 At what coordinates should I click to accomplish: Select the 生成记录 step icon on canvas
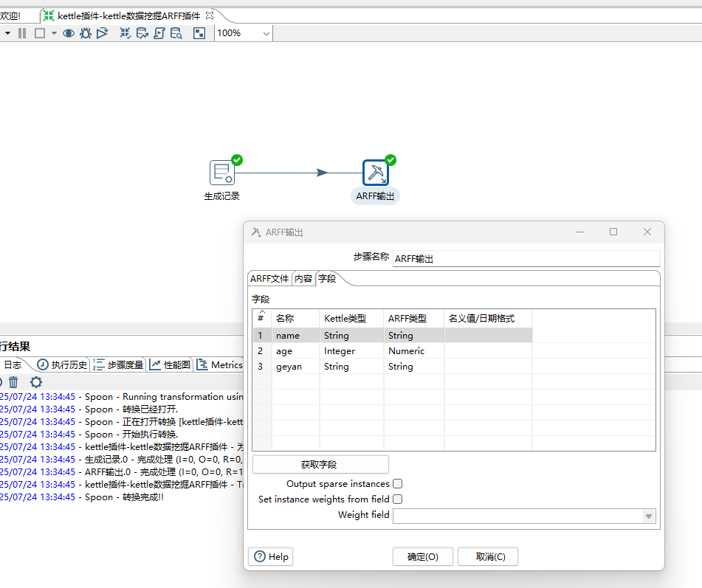(222, 173)
